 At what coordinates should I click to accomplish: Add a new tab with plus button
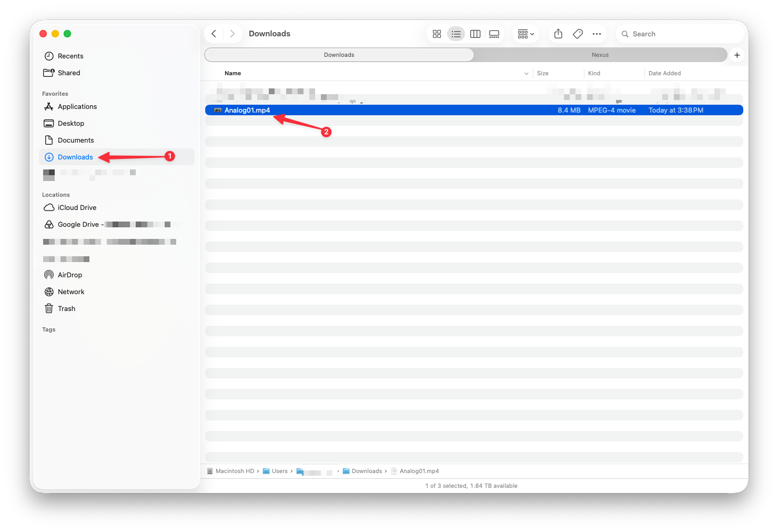(x=737, y=55)
